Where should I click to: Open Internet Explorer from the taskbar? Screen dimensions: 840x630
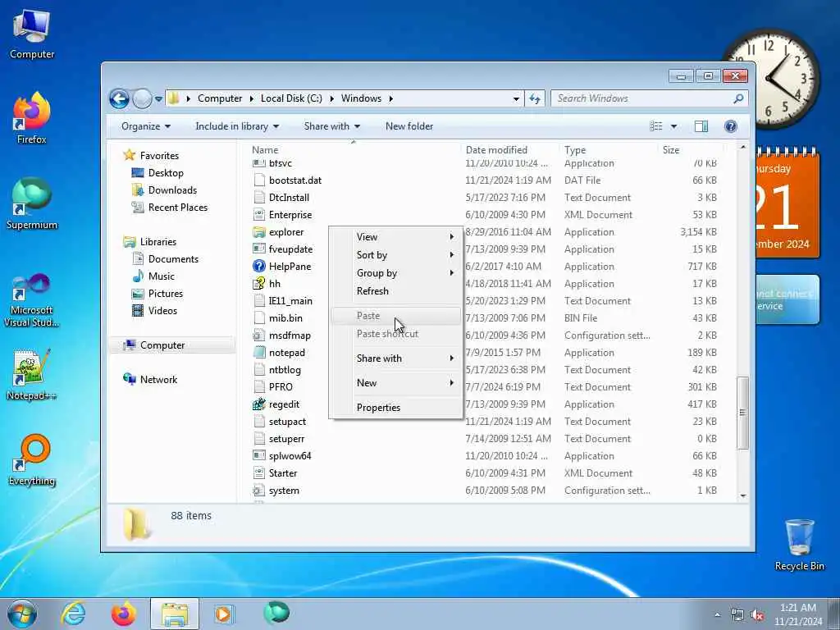(73, 614)
